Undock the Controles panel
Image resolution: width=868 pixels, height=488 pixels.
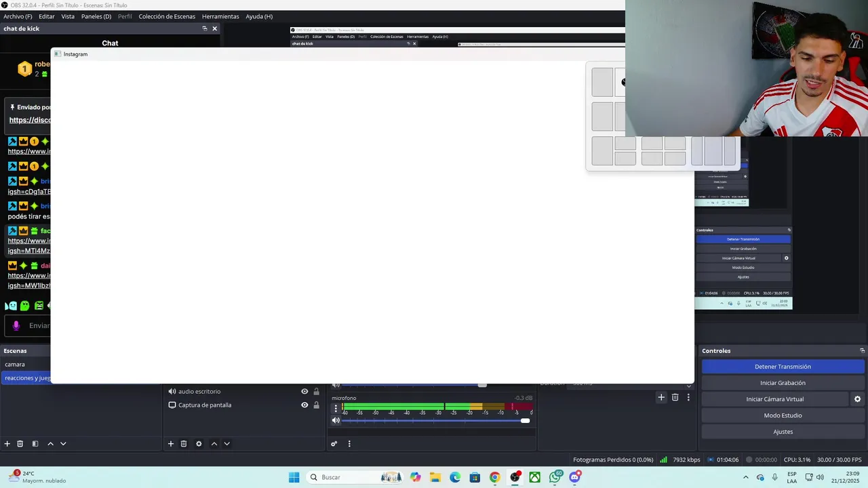click(862, 350)
